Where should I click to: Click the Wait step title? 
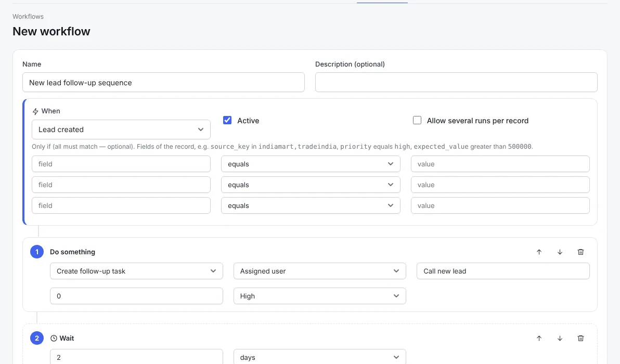(x=67, y=339)
